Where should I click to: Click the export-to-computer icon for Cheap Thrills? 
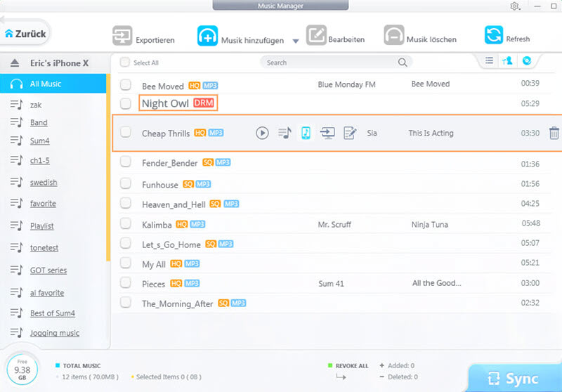[x=327, y=133]
